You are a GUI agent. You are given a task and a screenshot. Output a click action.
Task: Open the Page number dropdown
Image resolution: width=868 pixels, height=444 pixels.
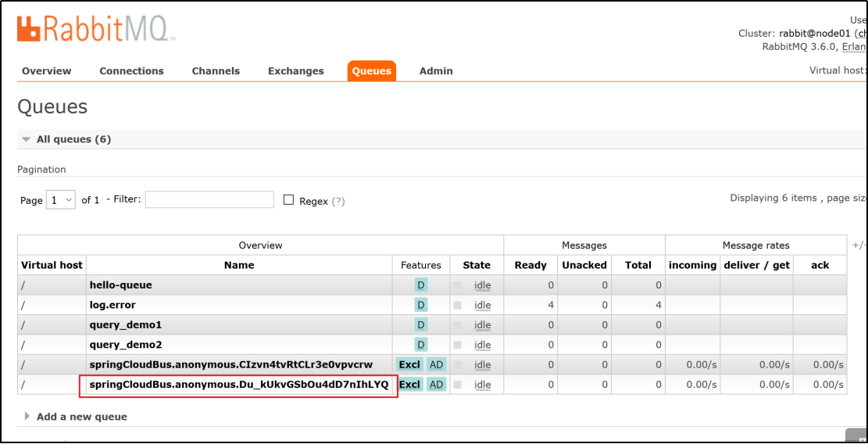point(61,200)
